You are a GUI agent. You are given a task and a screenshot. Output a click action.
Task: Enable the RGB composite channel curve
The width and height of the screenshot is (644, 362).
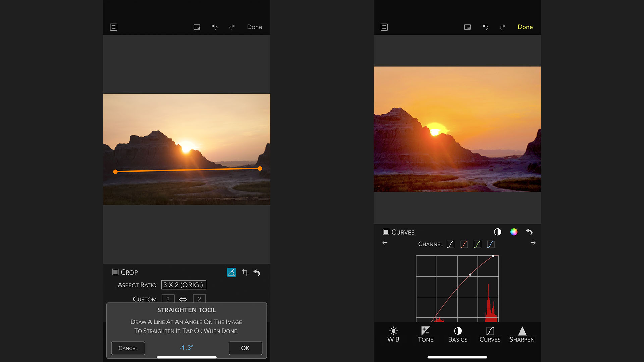click(451, 244)
